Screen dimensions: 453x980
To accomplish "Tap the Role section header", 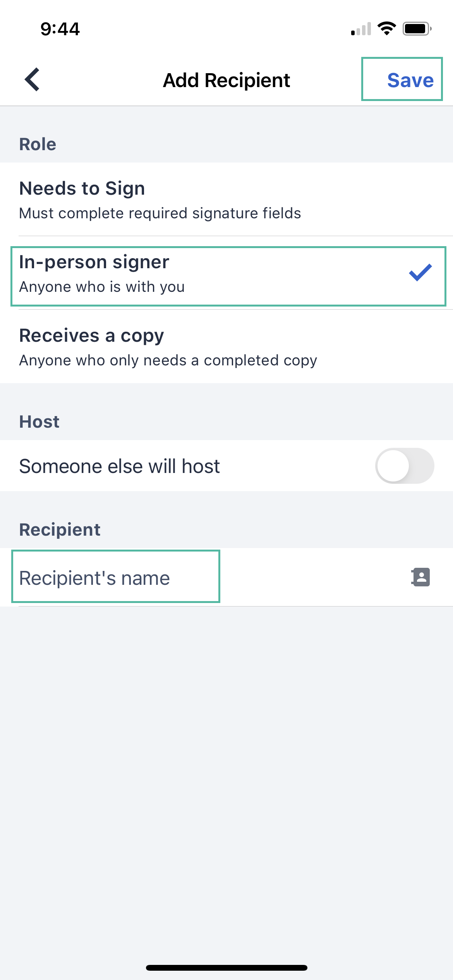I will click(38, 144).
